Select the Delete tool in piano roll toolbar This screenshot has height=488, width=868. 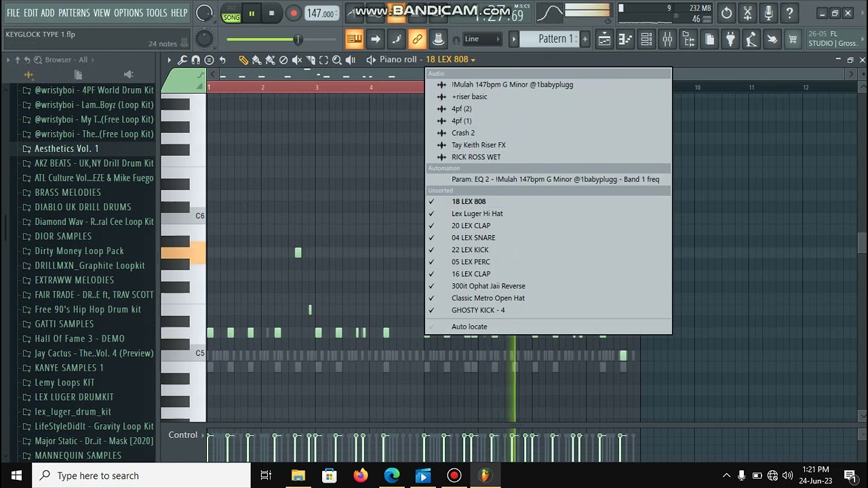click(283, 60)
